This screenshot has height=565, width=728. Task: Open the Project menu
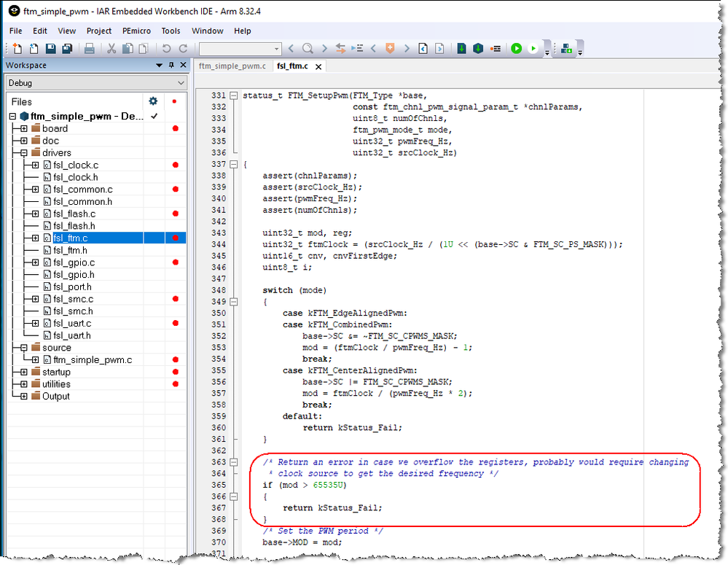tap(99, 31)
